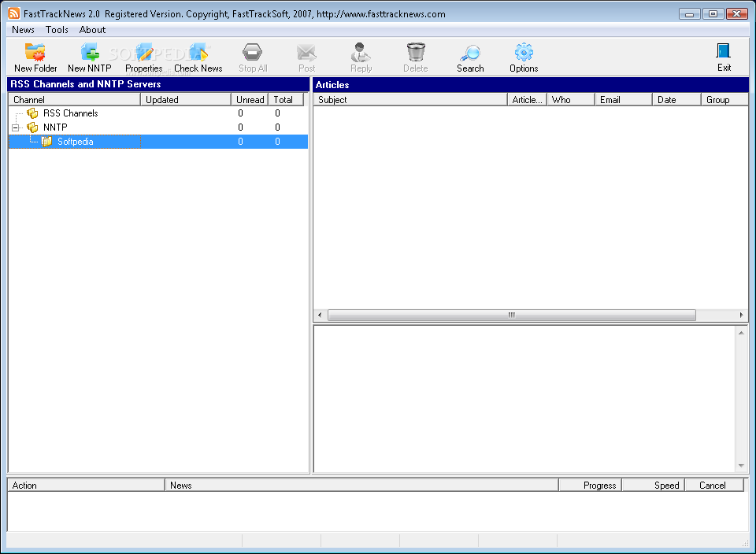The width and height of the screenshot is (756, 554).
Task: Minimize the FastTrackNews window
Action: (690, 14)
